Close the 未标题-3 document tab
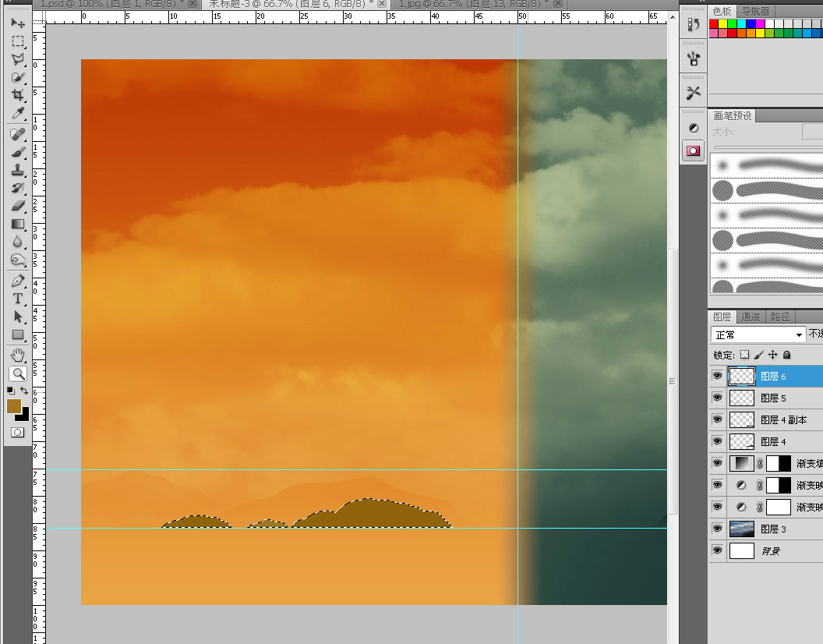Screen dimensions: 823x644 click(x=382, y=4)
